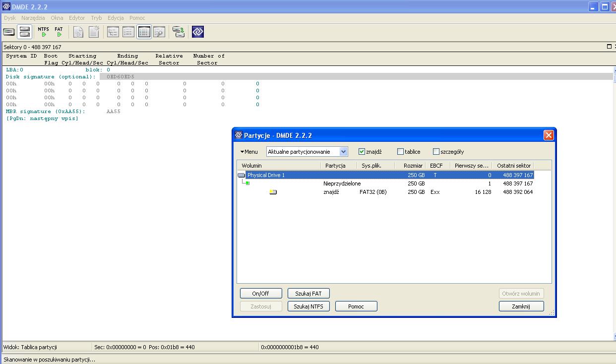Image resolution: width=616 pixels, height=364 pixels.
Task: Click the Partycje dialog title logo icon
Action: point(239,135)
